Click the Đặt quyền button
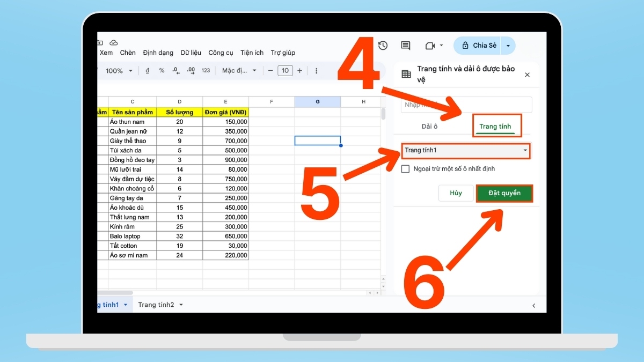The image size is (644, 362). pyautogui.click(x=504, y=193)
